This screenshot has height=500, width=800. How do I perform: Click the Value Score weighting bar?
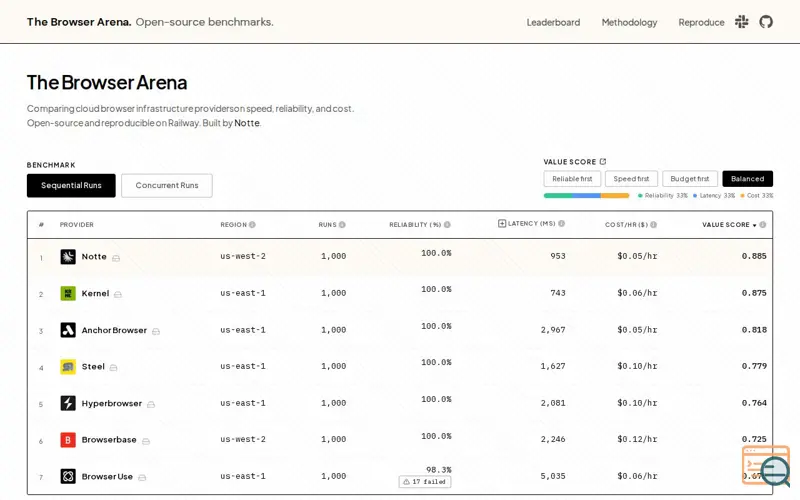(x=586, y=195)
